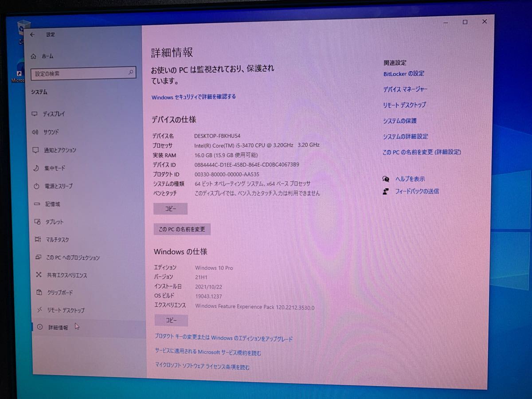This screenshot has height=399, width=532.
Task: Click コピー button under Windows specs
Action: click(x=171, y=320)
